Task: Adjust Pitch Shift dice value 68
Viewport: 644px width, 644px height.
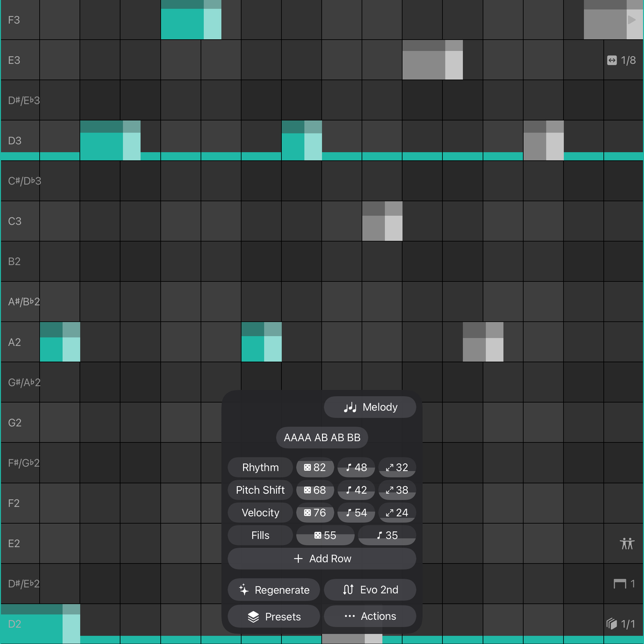Action: pos(315,490)
